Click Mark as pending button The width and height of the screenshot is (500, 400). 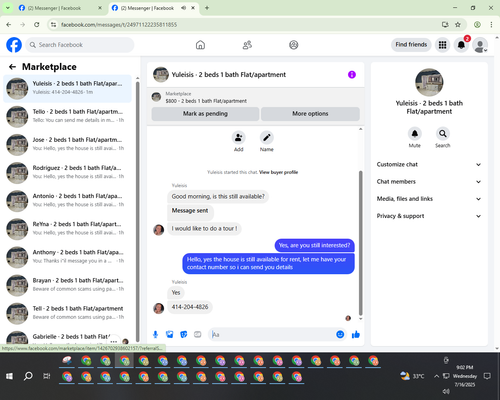(205, 114)
